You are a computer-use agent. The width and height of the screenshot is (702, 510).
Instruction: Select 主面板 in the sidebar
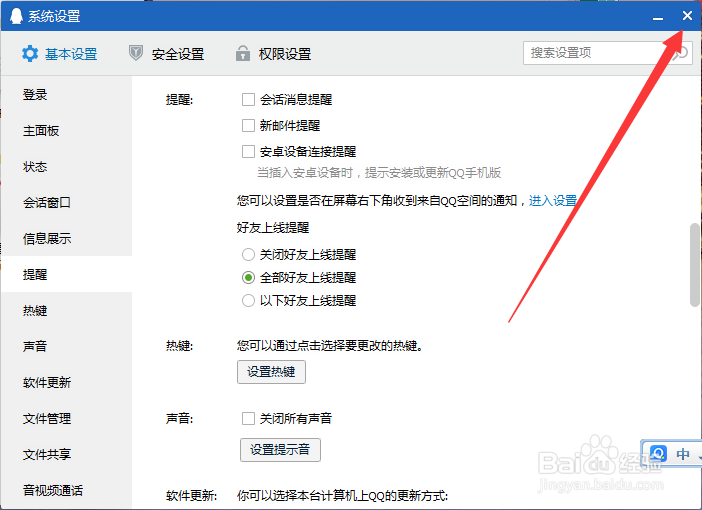(66, 130)
